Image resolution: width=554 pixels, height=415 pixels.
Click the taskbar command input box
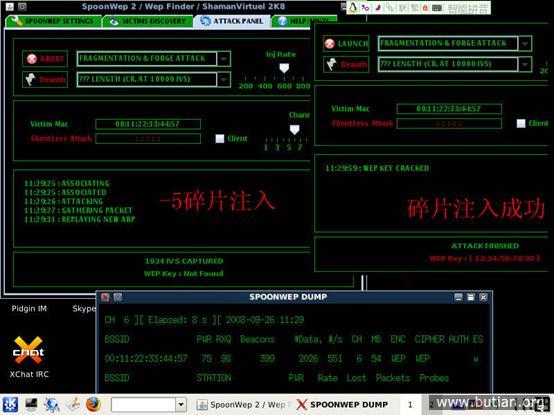click(143, 405)
